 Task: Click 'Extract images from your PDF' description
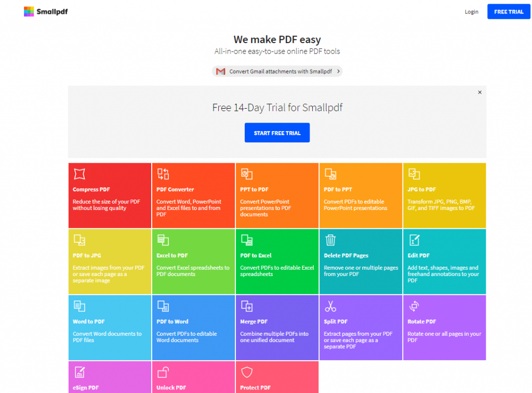109,274
